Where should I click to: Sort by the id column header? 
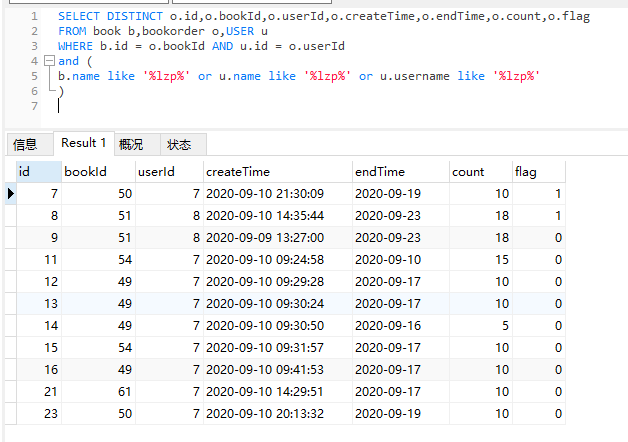click(x=38, y=172)
